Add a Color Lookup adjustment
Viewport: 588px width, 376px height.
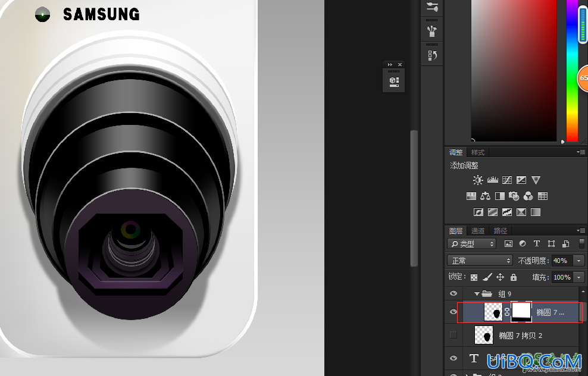pyautogui.click(x=543, y=196)
